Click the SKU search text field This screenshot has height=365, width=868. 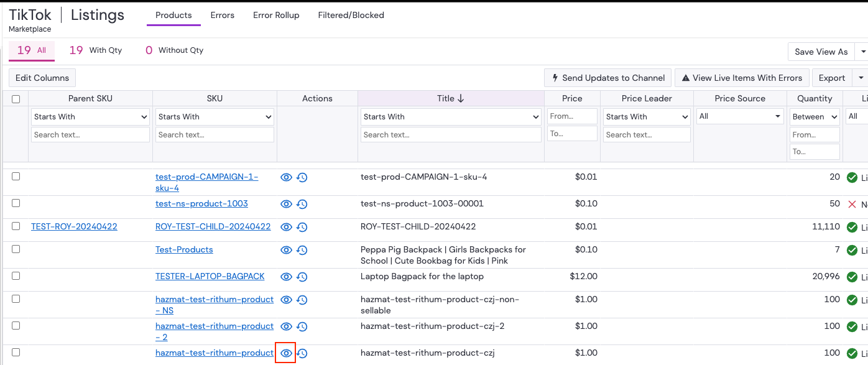click(215, 135)
